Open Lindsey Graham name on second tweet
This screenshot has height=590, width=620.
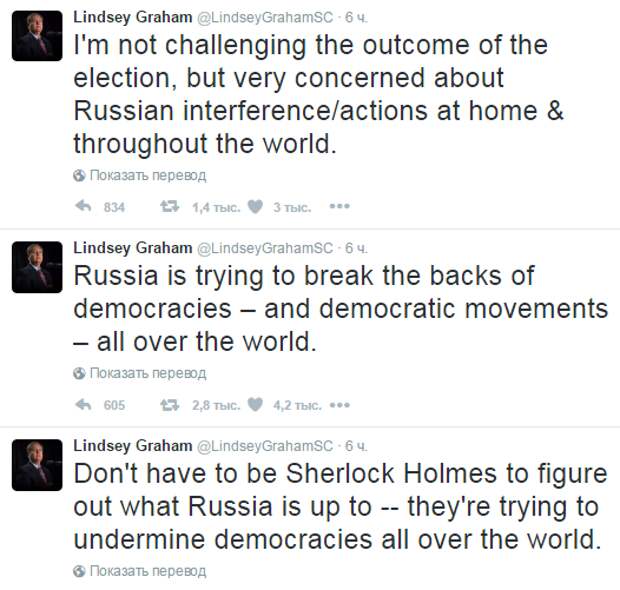(x=133, y=248)
